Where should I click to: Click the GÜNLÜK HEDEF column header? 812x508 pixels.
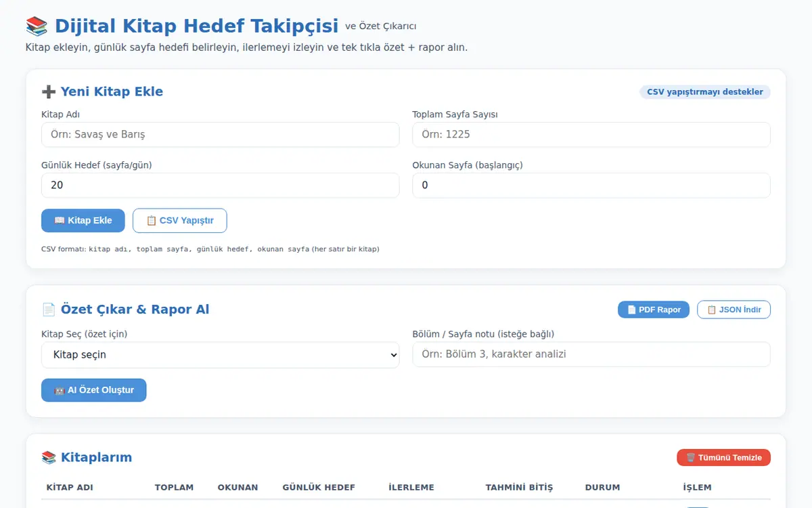coord(319,488)
